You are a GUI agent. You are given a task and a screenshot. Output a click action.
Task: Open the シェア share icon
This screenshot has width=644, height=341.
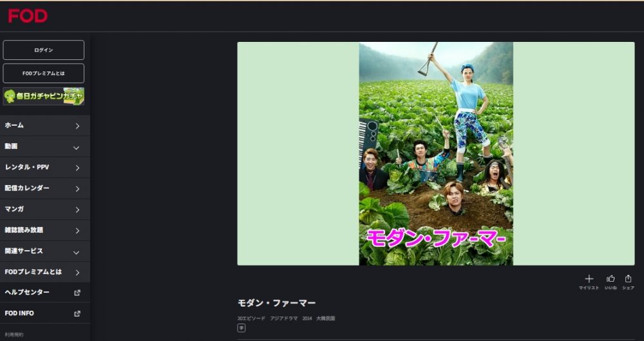(628, 279)
